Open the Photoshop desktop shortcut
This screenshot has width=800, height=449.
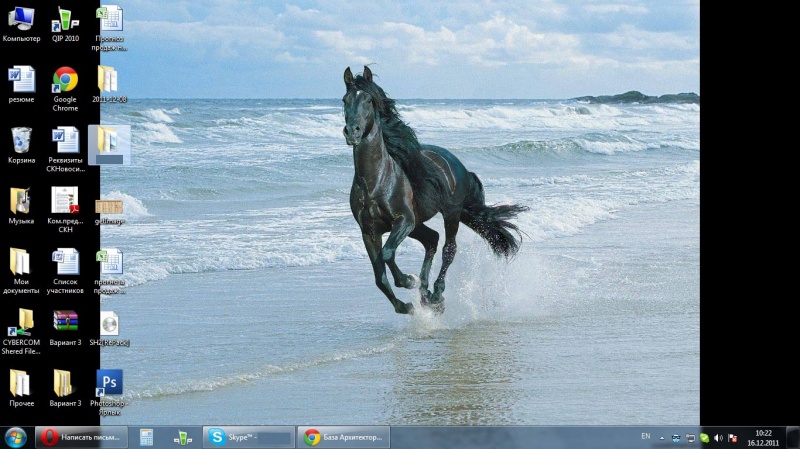108,383
